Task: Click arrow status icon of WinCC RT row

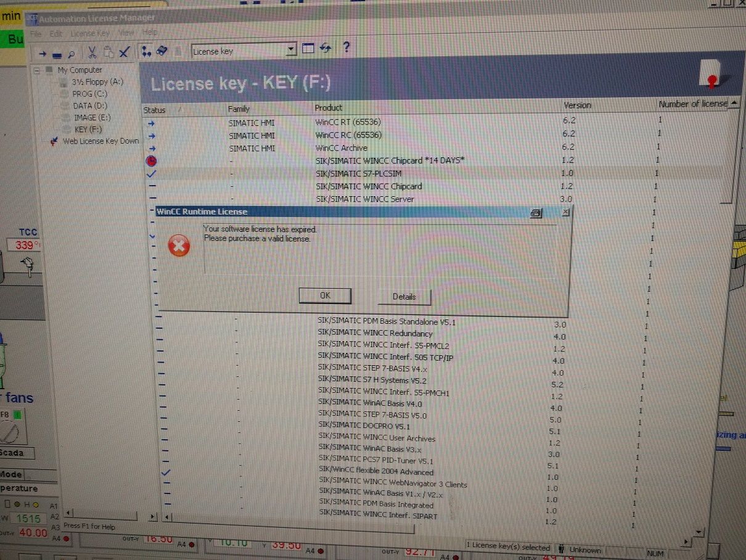Action: pyautogui.click(x=152, y=123)
